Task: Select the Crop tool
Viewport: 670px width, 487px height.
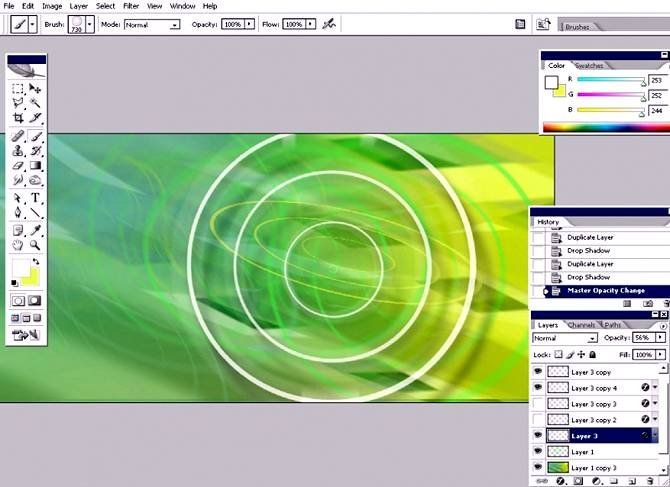Action: click(x=18, y=117)
